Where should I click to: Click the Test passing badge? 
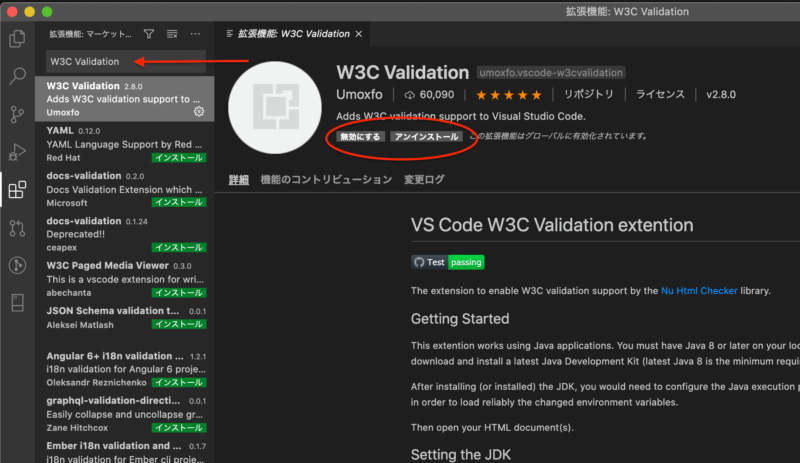click(448, 262)
